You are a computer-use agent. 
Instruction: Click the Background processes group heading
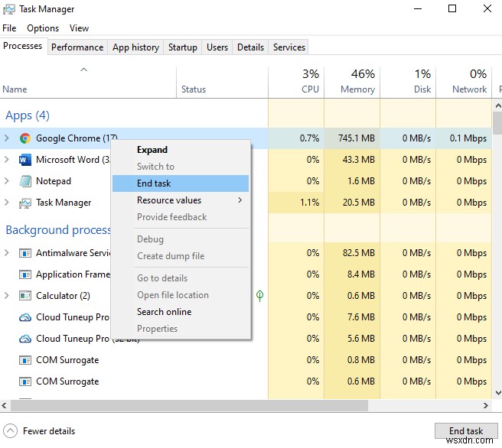58,230
